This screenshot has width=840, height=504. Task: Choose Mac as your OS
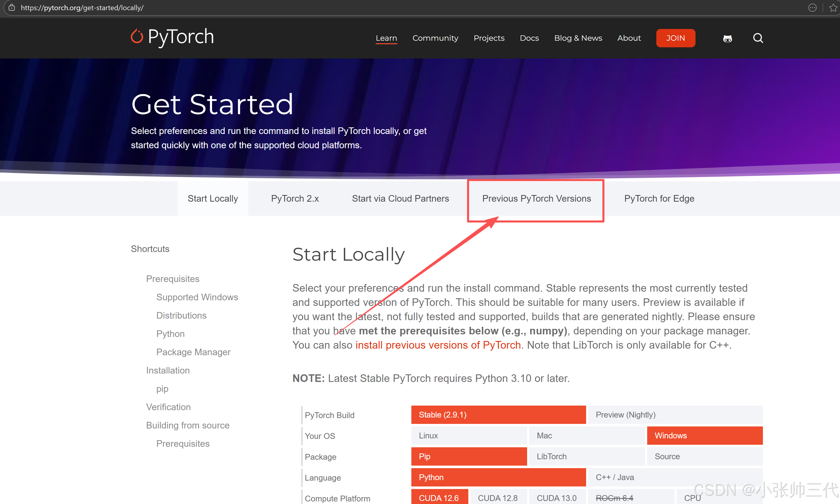click(587, 436)
